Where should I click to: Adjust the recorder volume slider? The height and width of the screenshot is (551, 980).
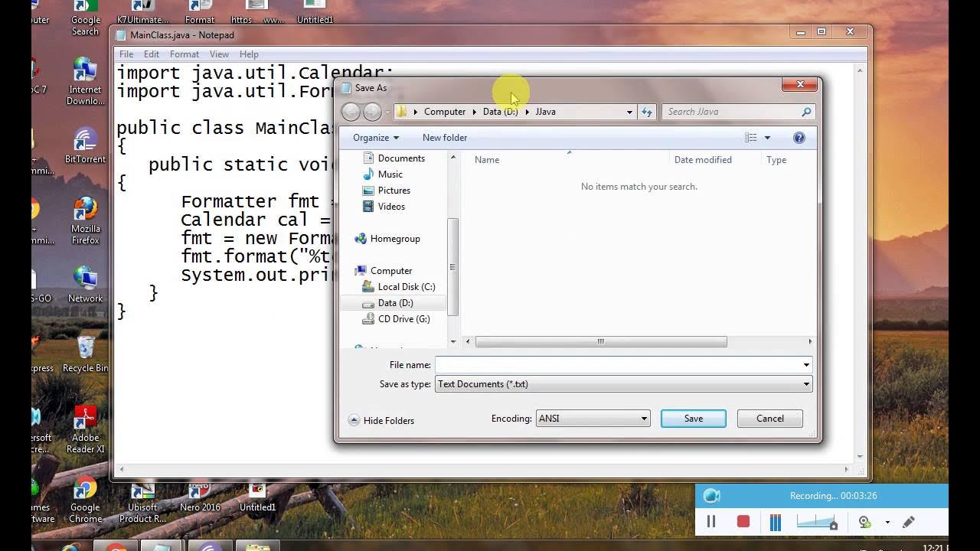click(817, 522)
